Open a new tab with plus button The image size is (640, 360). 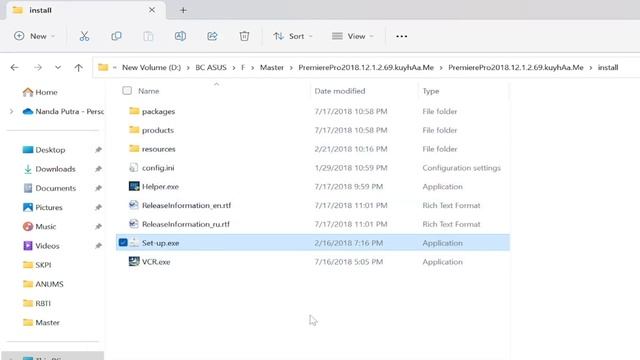click(x=183, y=10)
